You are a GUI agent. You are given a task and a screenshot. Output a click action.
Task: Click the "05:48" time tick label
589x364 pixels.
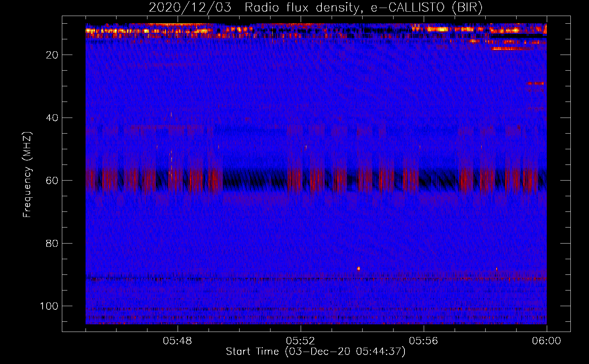click(x=178, y=341)
